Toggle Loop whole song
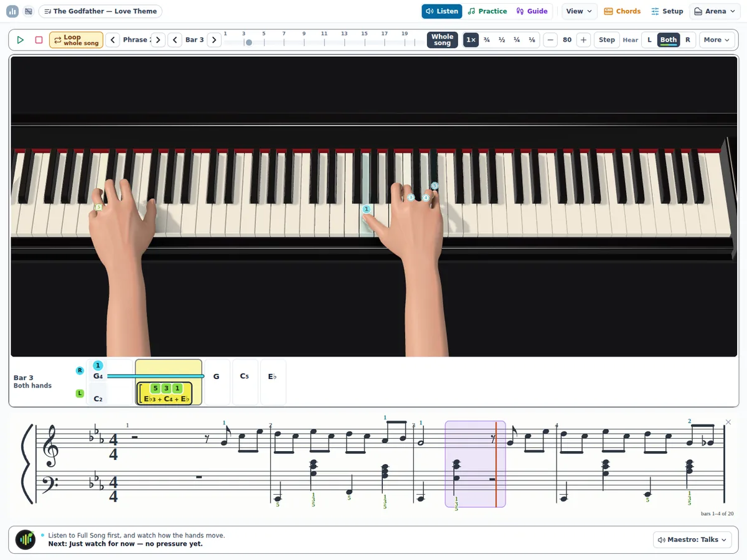Viewport: 747px width, 560px height. [x=76, y=40]
